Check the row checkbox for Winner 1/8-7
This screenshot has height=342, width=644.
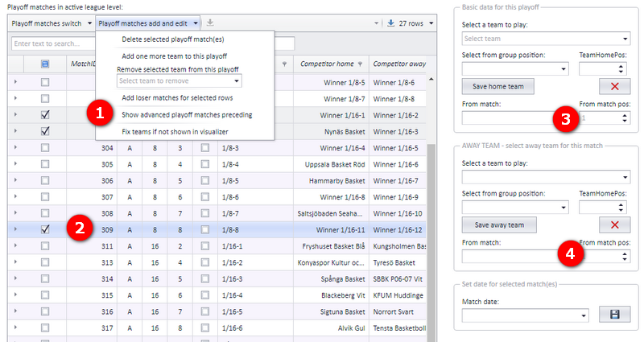pyautogui.click(x=45, y=98)
